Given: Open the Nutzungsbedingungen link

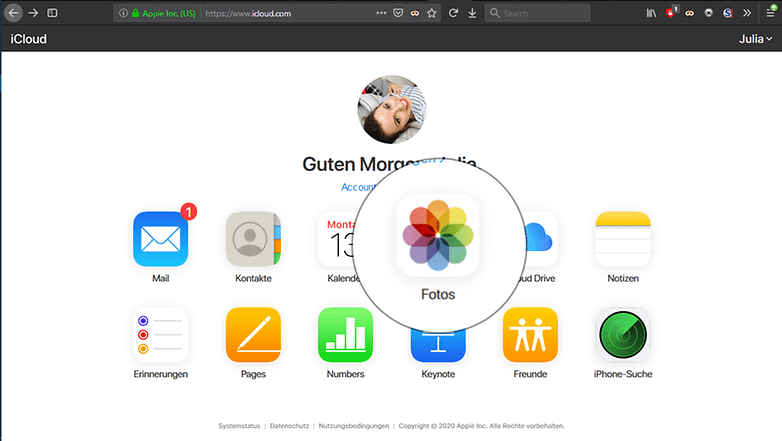Looking at the screenshot, I should pos(354,426).
